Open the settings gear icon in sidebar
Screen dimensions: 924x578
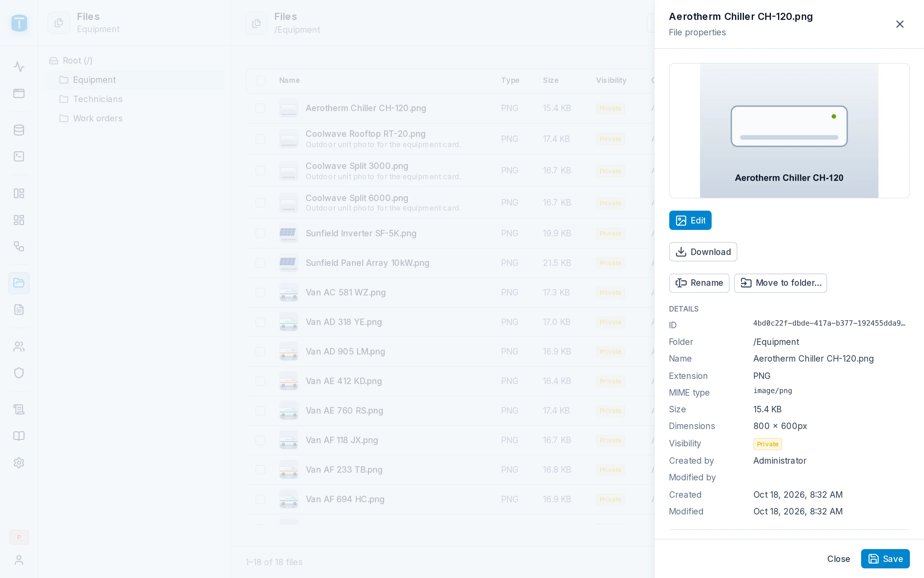tap(19, 462)
